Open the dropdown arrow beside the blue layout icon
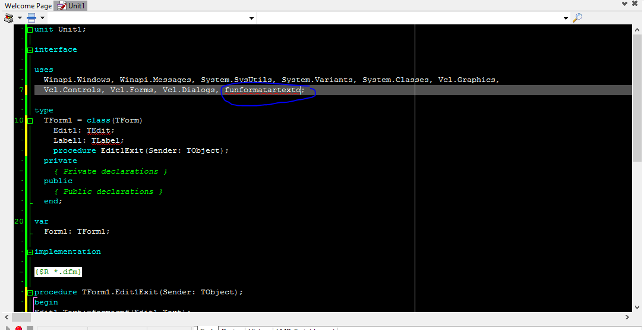The image size is (644, 330). tap(42, 18)
